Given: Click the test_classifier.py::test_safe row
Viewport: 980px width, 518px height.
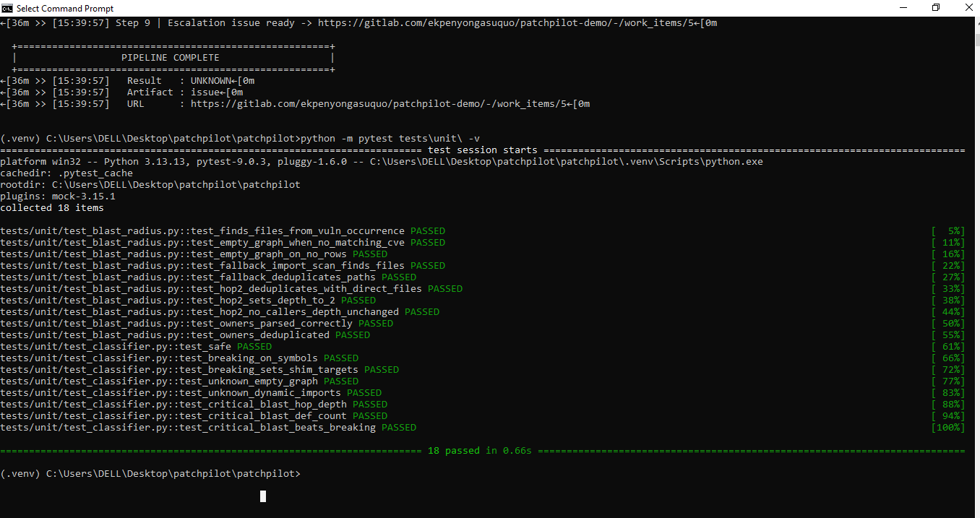Looking at the screenshot, I should tap(483, 347).
